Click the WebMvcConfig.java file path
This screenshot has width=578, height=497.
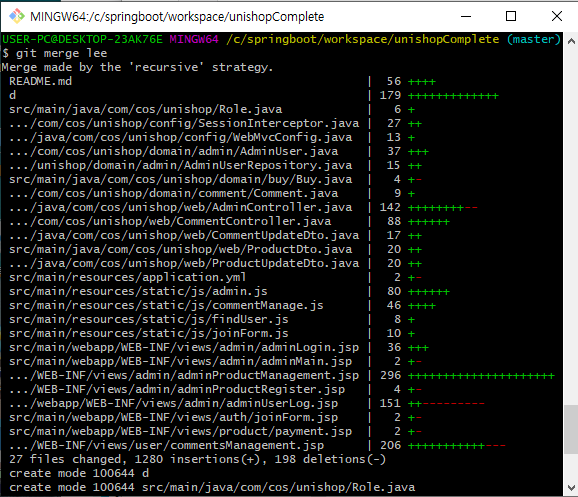click(x=181, y=137)
